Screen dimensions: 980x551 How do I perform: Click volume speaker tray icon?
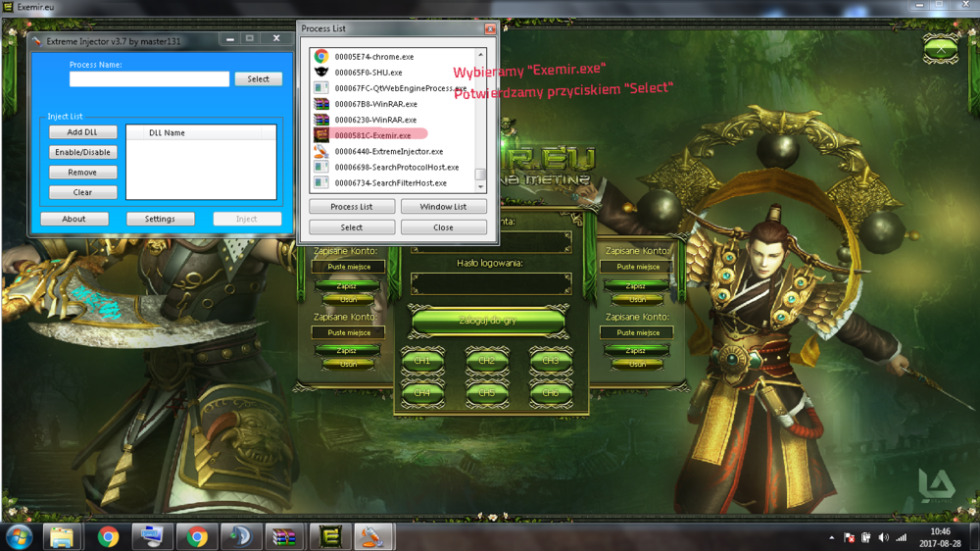click(883, 538)
